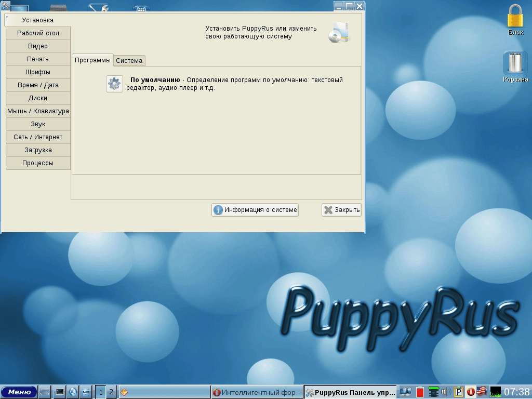The width and height of the screenshot is (532, 399).
Task: Select the Установка sidebar tab
Action: pyautogui.click(x=37, y=20)
